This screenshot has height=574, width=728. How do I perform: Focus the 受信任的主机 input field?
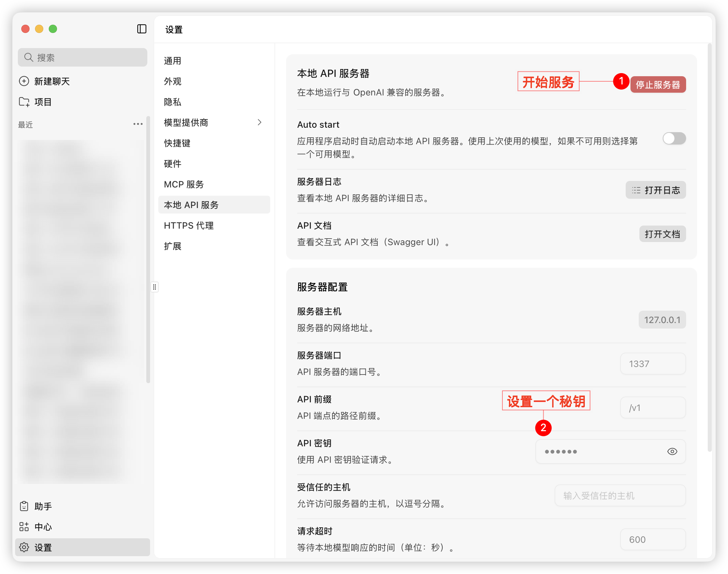coord(620,495)
